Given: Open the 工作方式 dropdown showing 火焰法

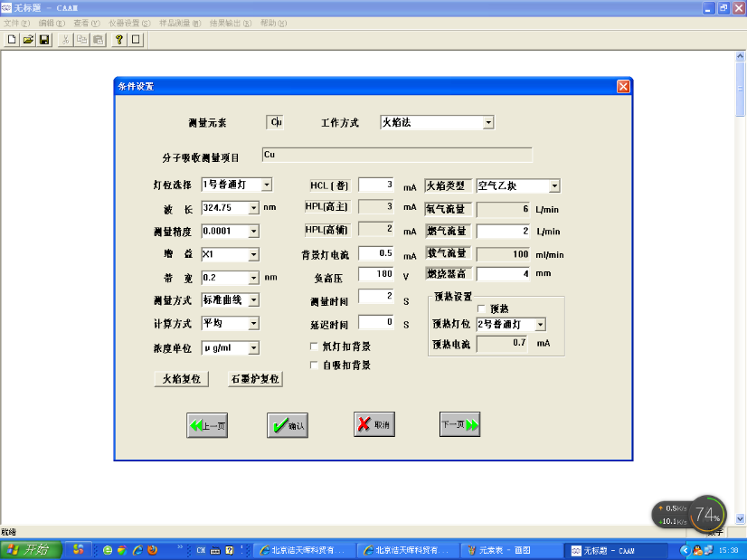Looking at the screenshot, I should (488, 122).
